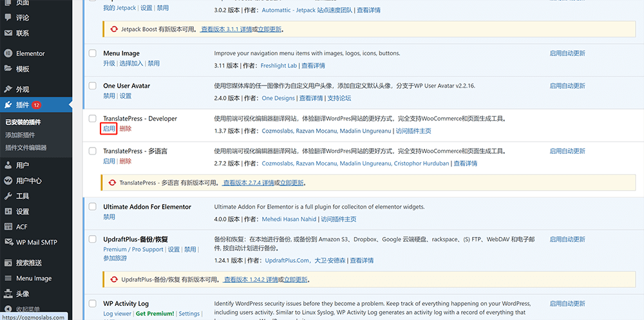Click the ACF icon in sidebar

[x=8, y=227]
